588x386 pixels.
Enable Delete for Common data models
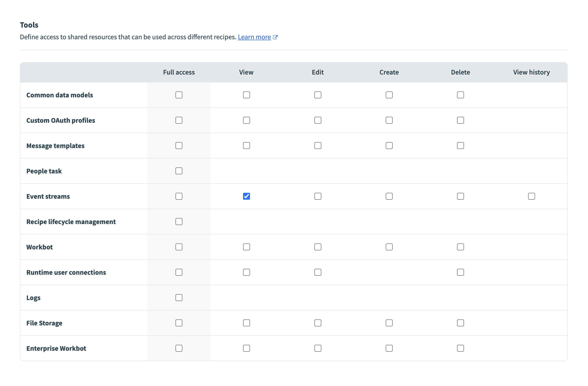(x=460, y=95)
